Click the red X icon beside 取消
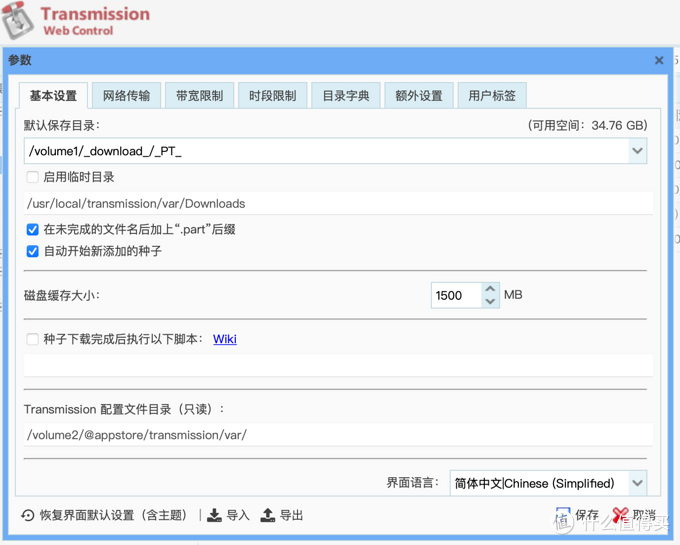The width and height of the screenshot is (680, 545). (x=621, y=515)
